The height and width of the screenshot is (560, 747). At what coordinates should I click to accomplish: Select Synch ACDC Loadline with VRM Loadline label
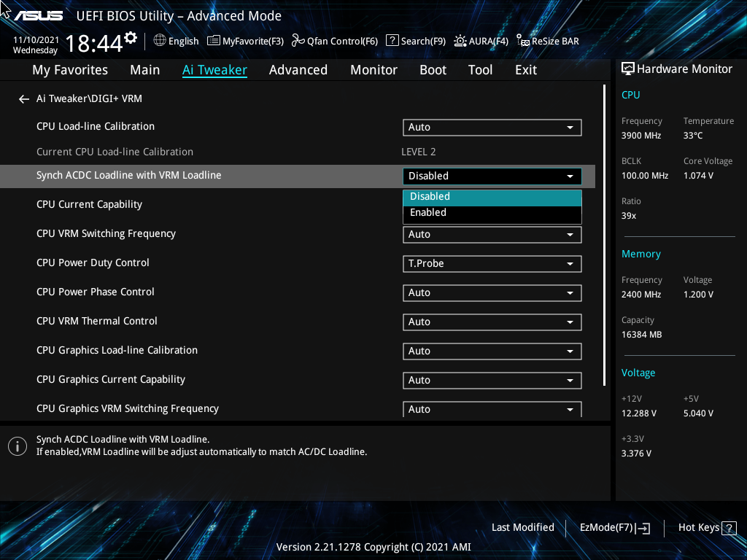click(128, 176)
